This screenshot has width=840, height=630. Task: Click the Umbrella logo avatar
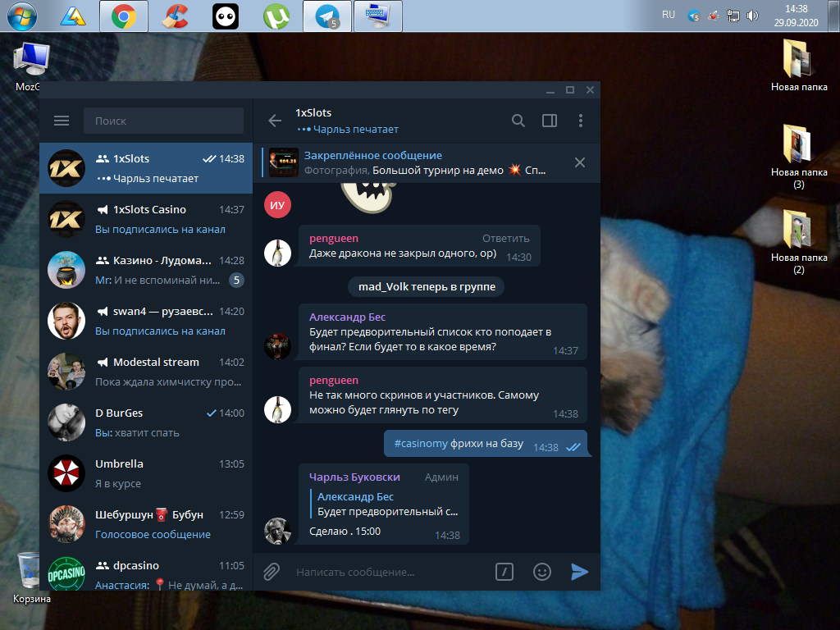click(66, 473)
